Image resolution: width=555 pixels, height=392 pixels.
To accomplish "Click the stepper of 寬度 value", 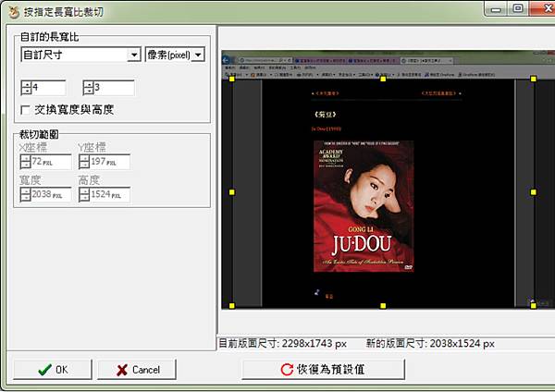I will tap(26, 194).
